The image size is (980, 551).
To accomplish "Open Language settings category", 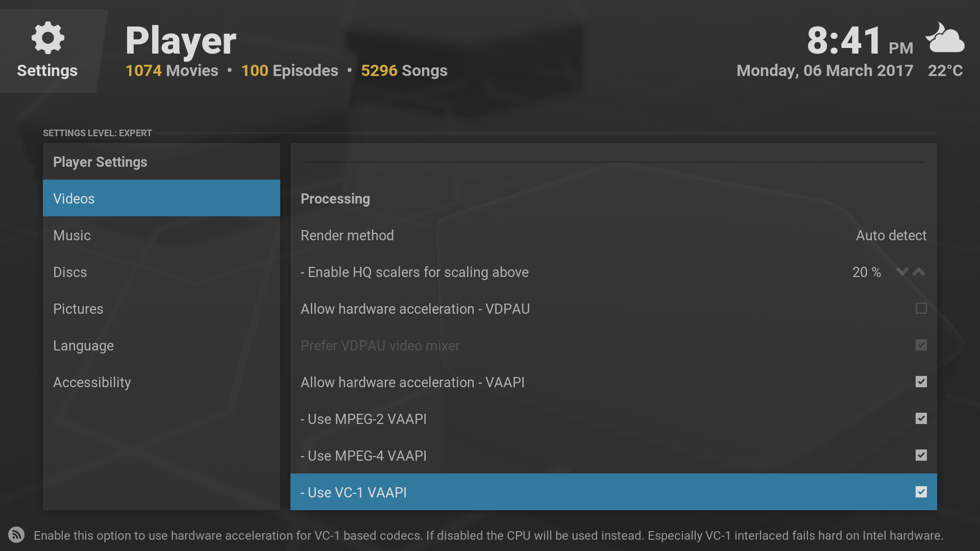I will coord(161,345).
